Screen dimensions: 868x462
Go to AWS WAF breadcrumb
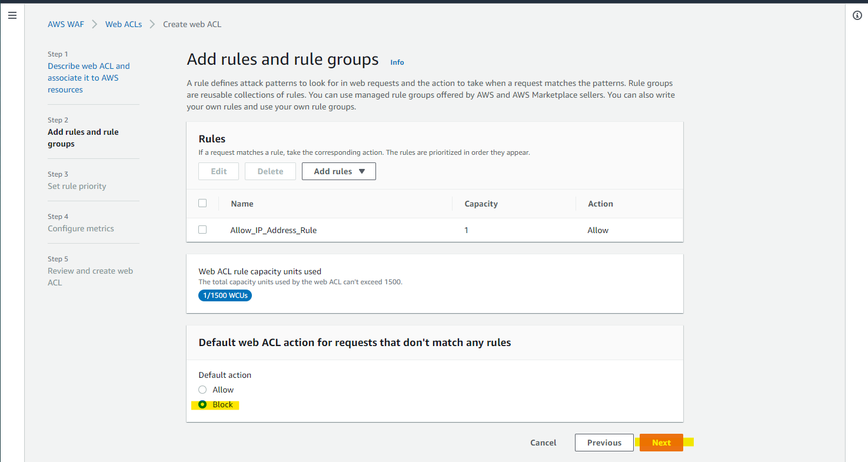66,24
